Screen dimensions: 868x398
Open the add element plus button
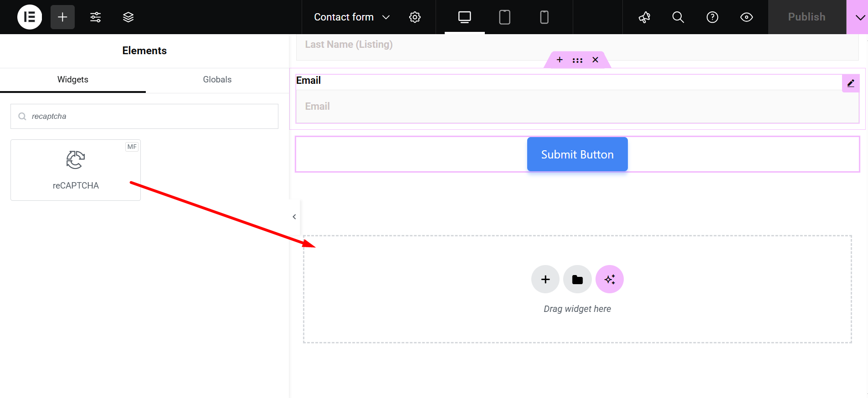click(62, 17)
